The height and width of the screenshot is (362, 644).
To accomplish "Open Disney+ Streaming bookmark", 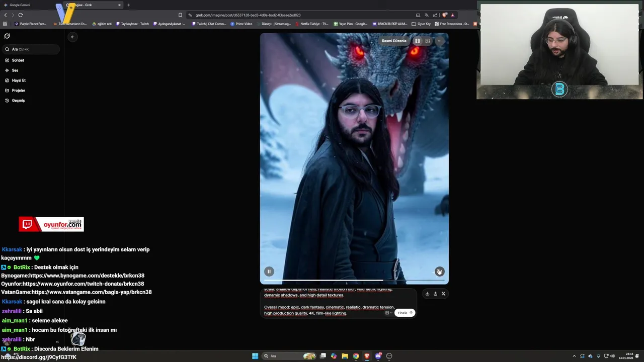I will tap(274, 24).
